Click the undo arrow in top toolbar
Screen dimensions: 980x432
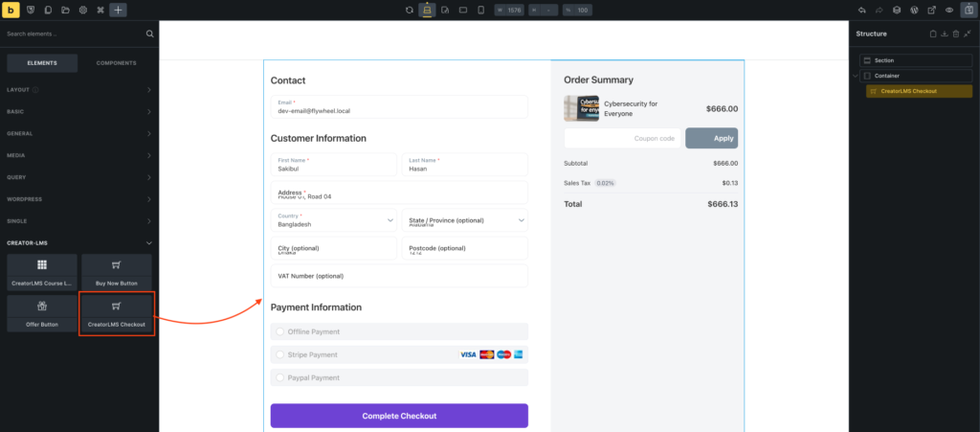(862, 10)
